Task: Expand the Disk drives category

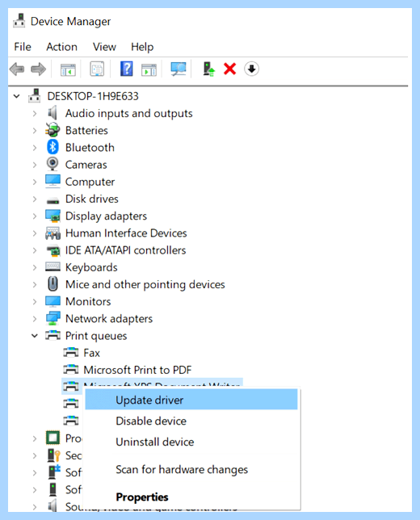Action: tap(35, 199)
